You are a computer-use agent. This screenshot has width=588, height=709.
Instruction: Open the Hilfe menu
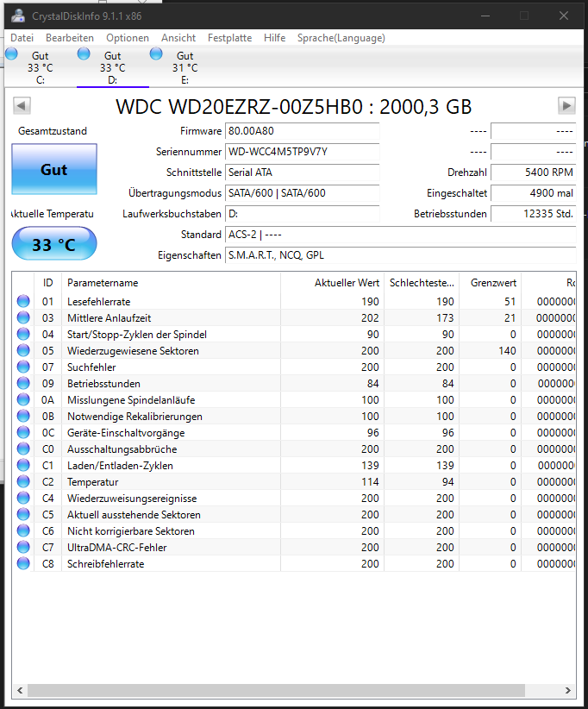(x=275, y=38)
